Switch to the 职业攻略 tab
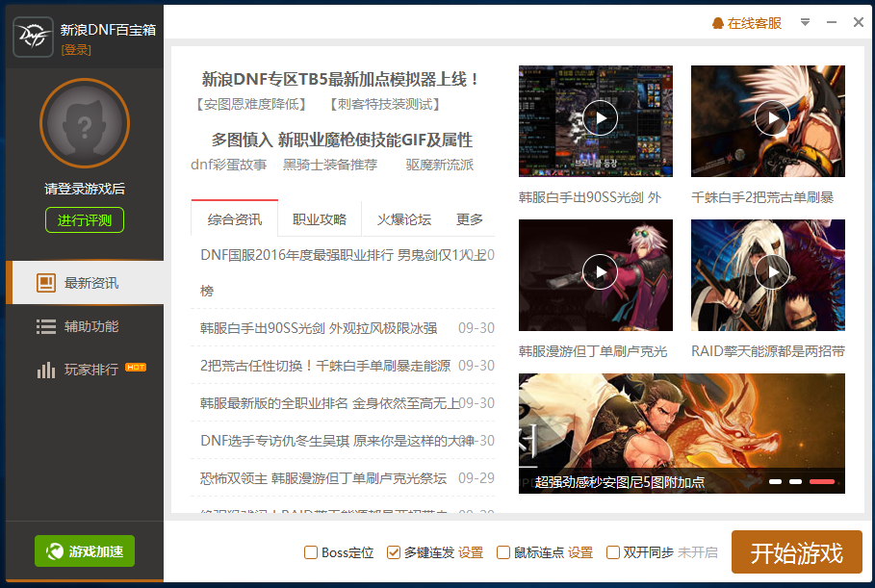 (320, 219)
